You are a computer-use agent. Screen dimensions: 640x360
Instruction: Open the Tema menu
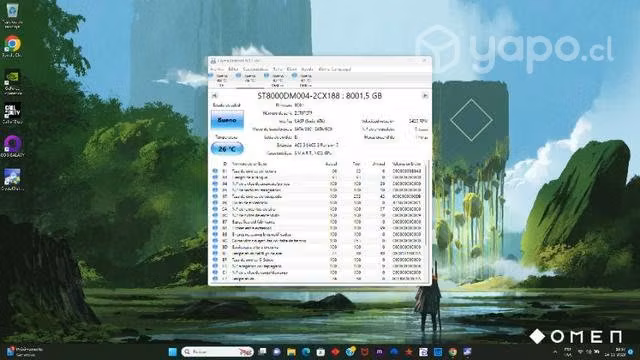pyautogui.click(x=278, y=69)
